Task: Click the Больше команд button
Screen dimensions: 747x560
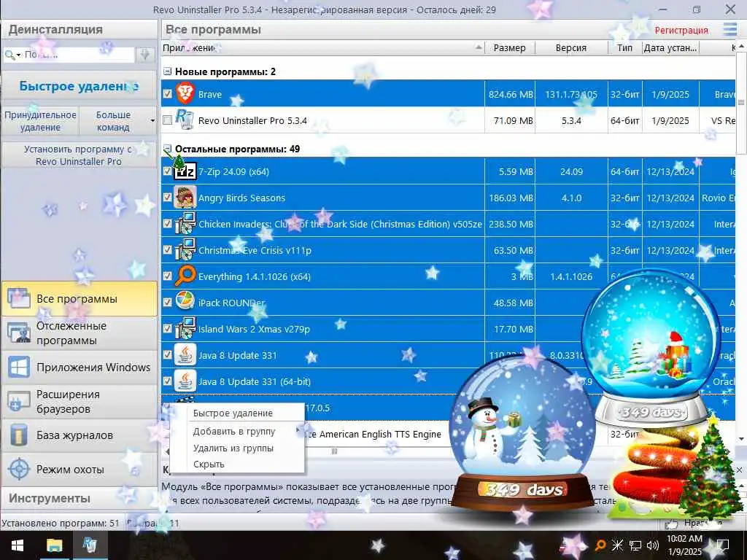Action: (113, 121)
